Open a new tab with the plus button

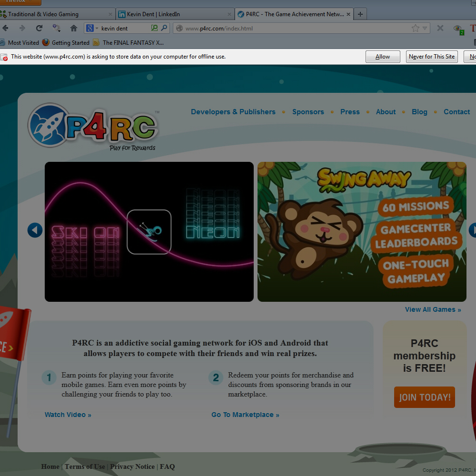pos(360,14)
